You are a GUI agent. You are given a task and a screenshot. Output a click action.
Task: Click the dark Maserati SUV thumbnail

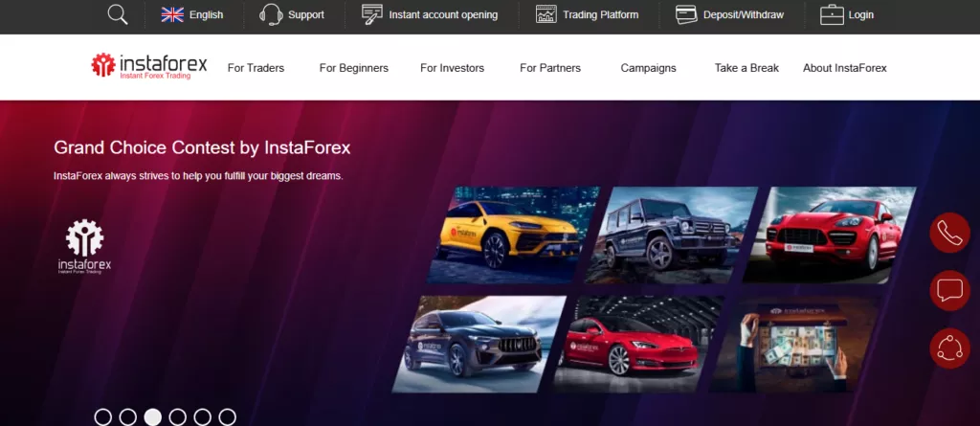click(479, 344)
